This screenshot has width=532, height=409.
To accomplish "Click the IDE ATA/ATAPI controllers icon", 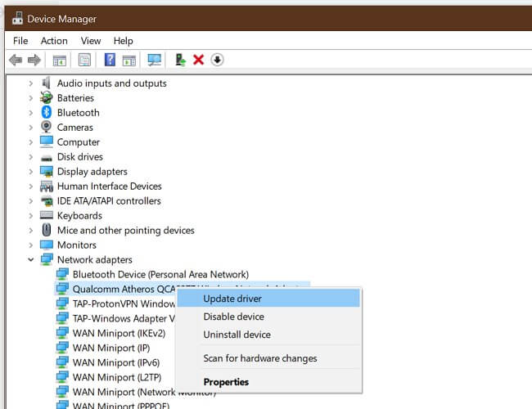I will coord(47,200).
